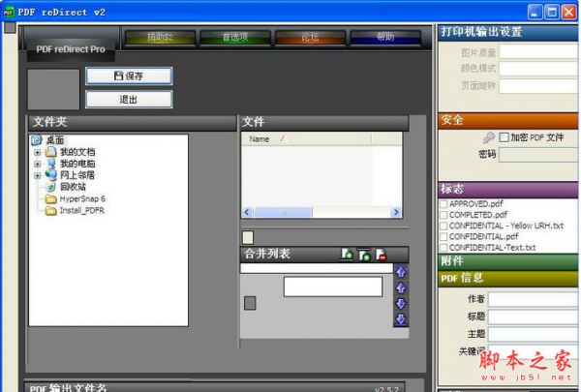The width and height of the screenshot is (581, 392).
Task: Open the 帮助 tab
Action: click(x=385, y=37)
